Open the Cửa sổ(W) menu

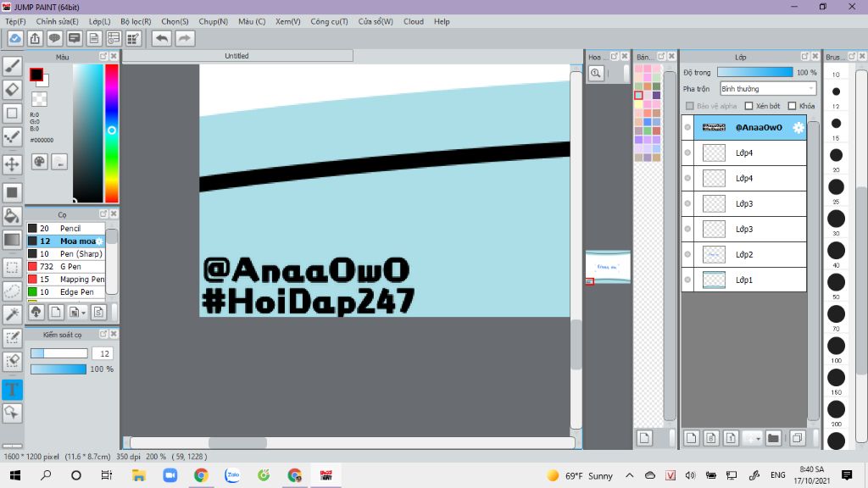[x=376, y=21]
